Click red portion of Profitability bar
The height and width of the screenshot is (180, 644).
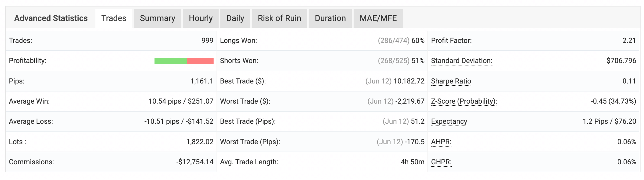click(200, 61)
